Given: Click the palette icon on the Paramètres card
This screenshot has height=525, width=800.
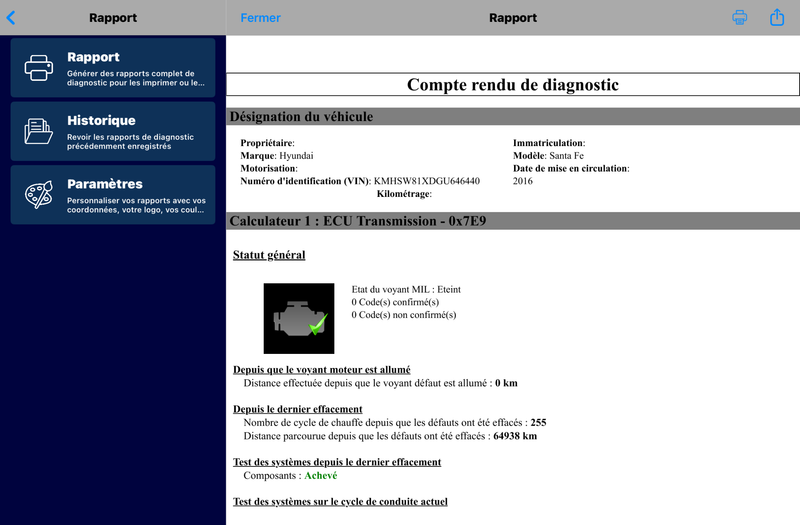Looking at the screenshot, I should pyautogui.click(x=39, y=194).
